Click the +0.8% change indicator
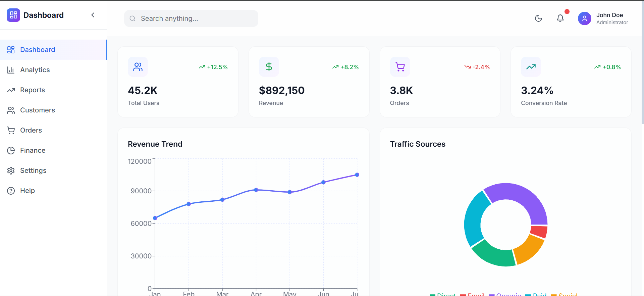This screenshot has height=296, width=644. click(607, 67)
